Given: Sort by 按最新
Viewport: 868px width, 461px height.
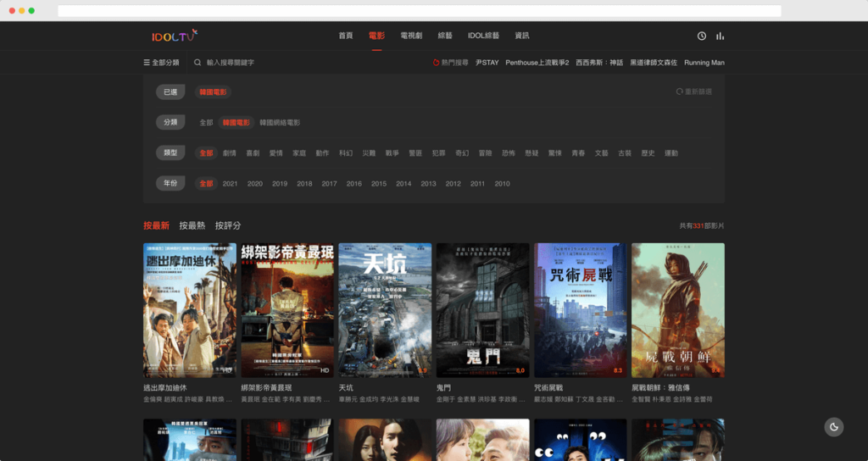Looking at the screenshot, I should point(156,225).
